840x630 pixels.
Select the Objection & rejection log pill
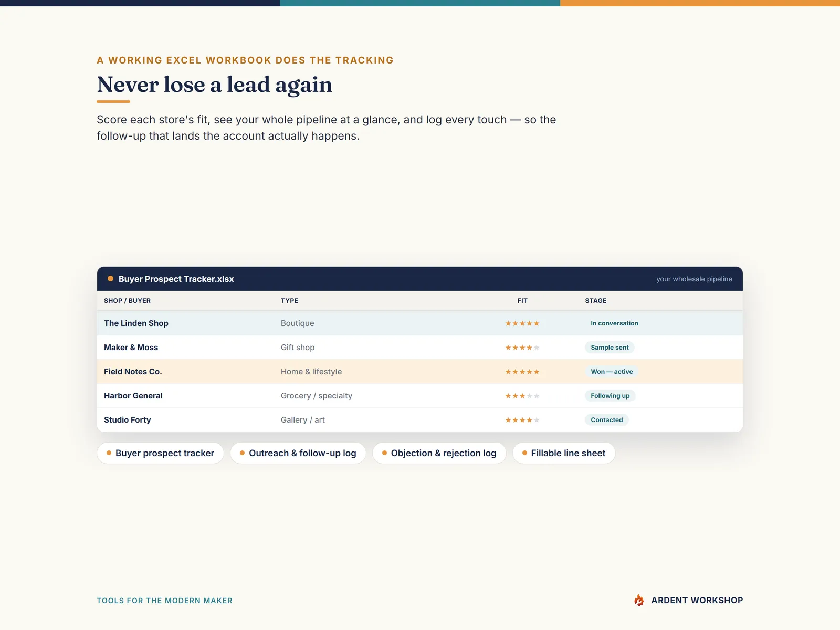[439, 453]
